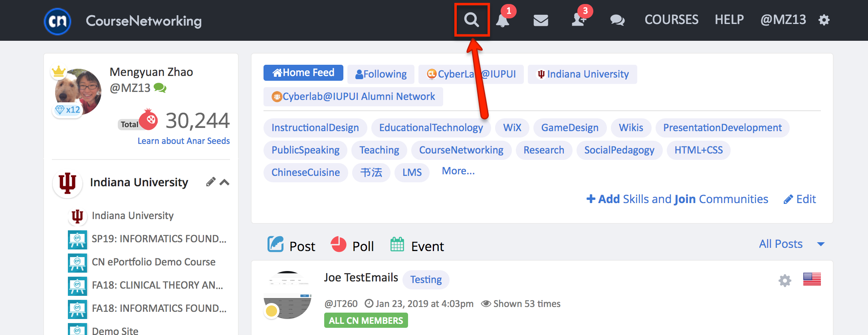Select CourseNetworking skill tag
The image size is (868, 335).
(461, 150)
